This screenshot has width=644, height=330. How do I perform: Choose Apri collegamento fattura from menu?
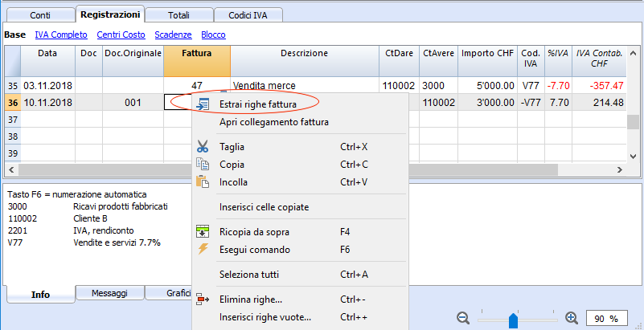[x=274, y=122]
